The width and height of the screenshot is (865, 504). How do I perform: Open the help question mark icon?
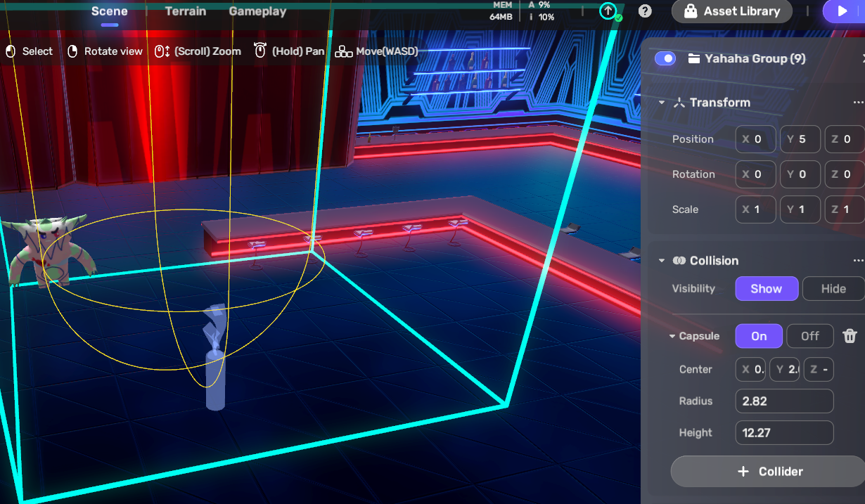644,11
